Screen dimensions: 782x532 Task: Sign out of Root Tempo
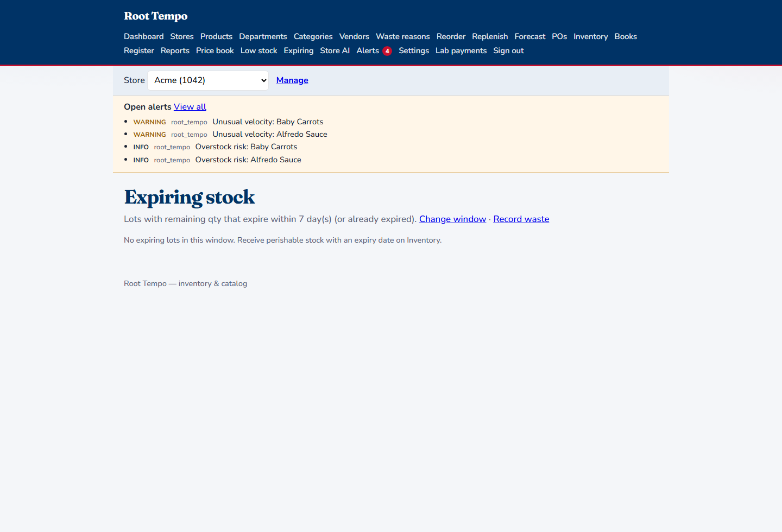click(x=508, y=50)
